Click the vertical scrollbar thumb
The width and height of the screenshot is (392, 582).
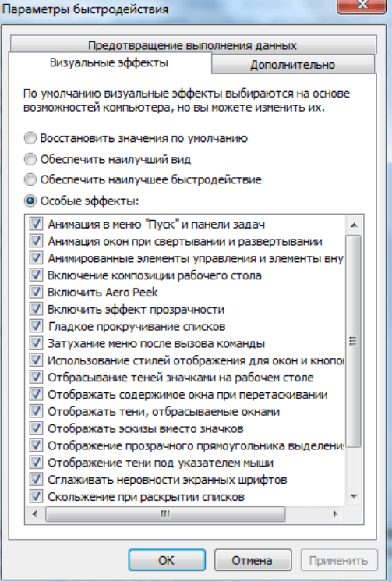(x=354, y=341)
